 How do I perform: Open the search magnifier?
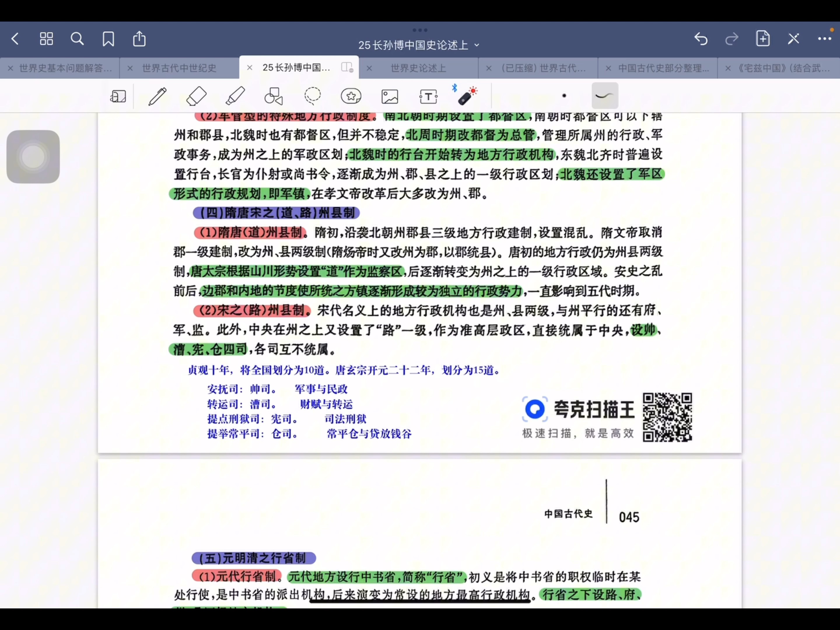pos(77,39)
